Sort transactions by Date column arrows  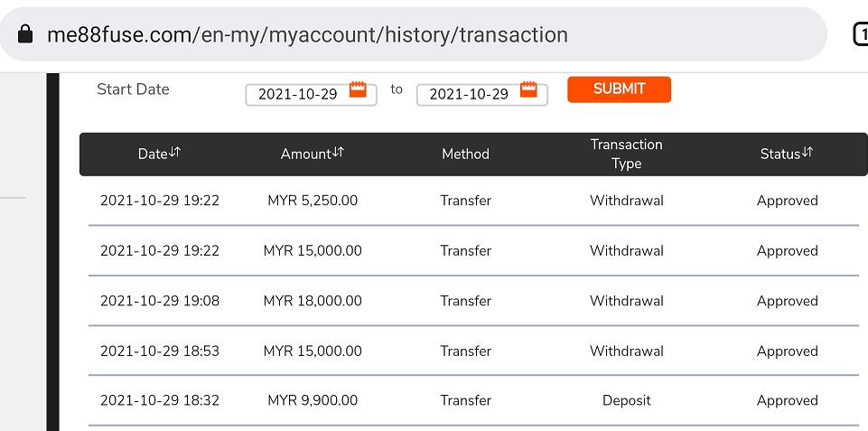(x=175, y=153)
